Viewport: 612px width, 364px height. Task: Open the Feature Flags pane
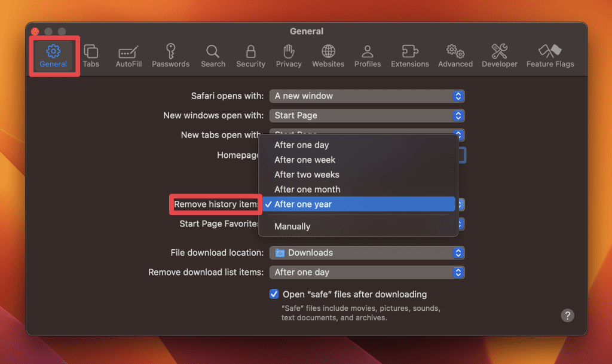(x=550, y=56)
